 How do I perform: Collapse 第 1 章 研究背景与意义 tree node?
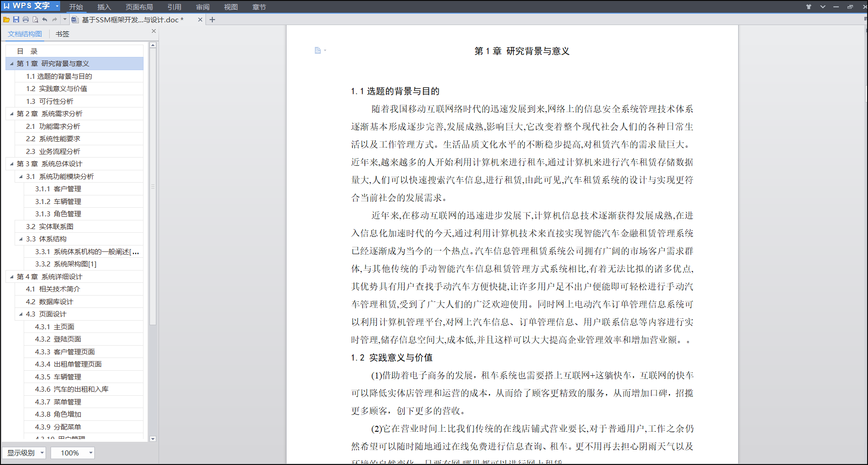pos(11,63)
